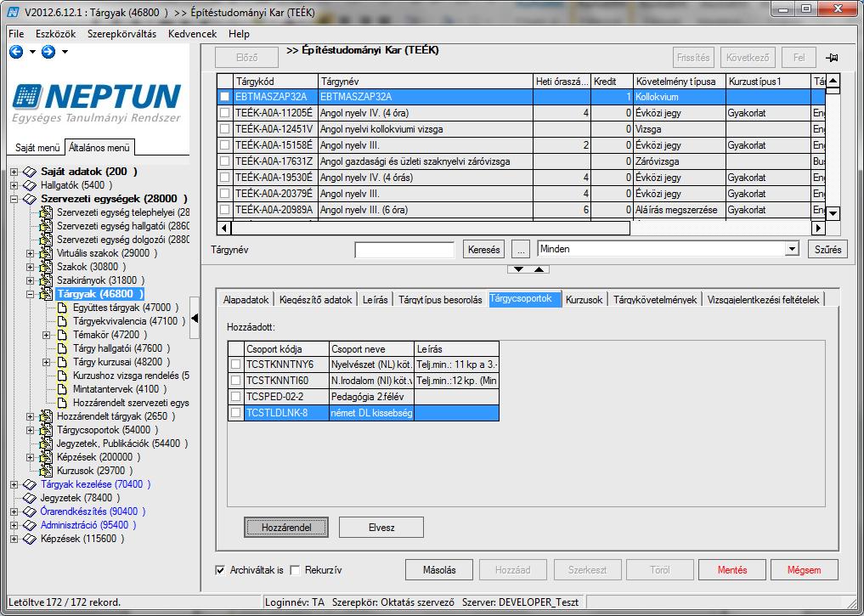
Task: Click the Órarendkészítés node icon
Action: 29,511
